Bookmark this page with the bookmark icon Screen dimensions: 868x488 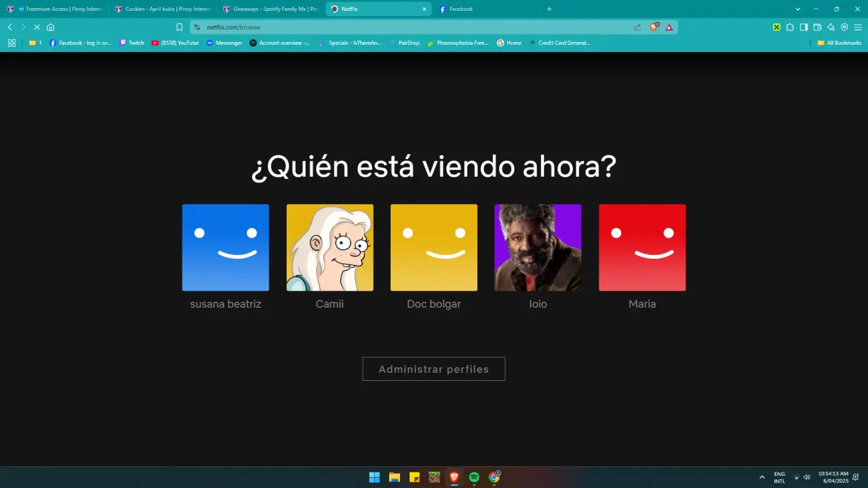click(x=180, y=27)
